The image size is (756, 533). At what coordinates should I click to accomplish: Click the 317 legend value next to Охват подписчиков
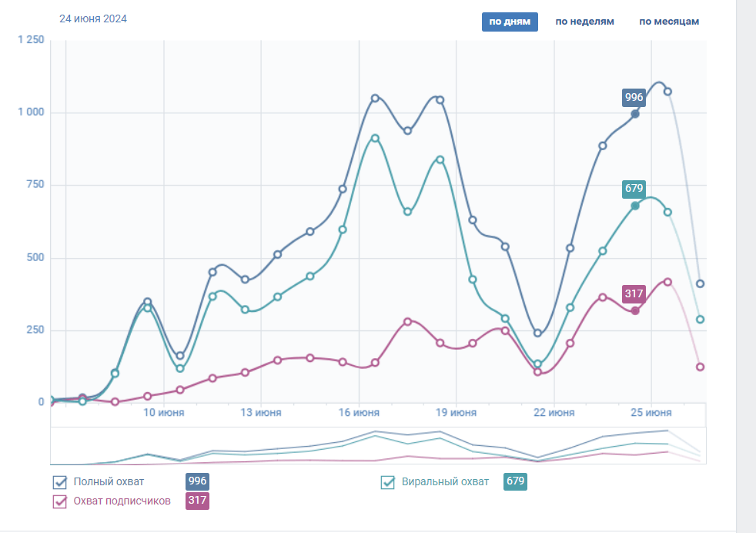(x=198, y=501)
